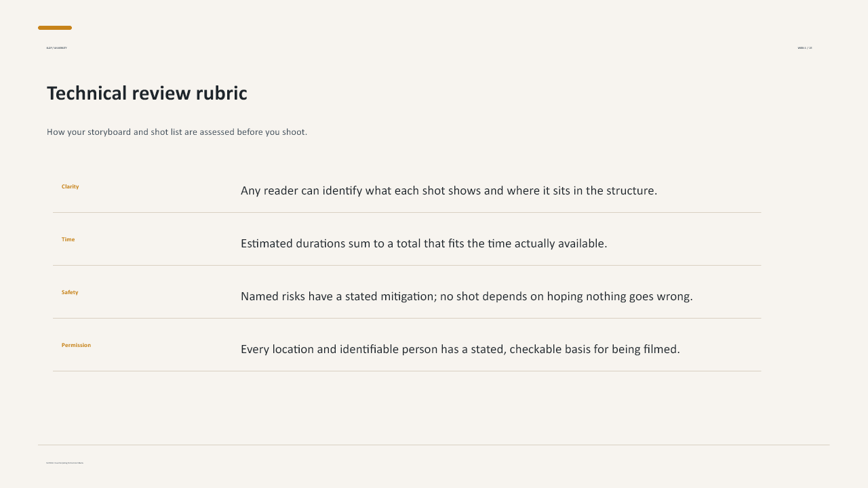This screenshot has height=488, width=868.
Task: Select the 'Technical review rubric' title
Action: (x=147, y=94)
